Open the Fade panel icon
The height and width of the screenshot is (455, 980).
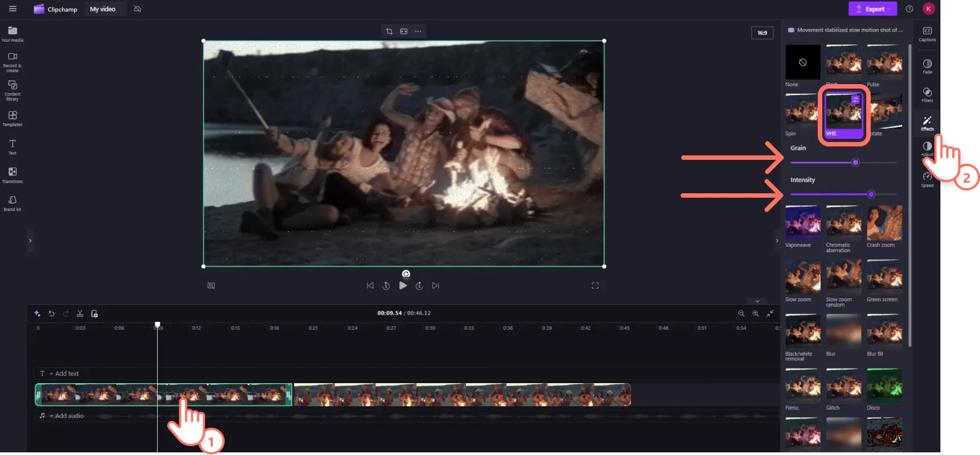coord(927,66)
